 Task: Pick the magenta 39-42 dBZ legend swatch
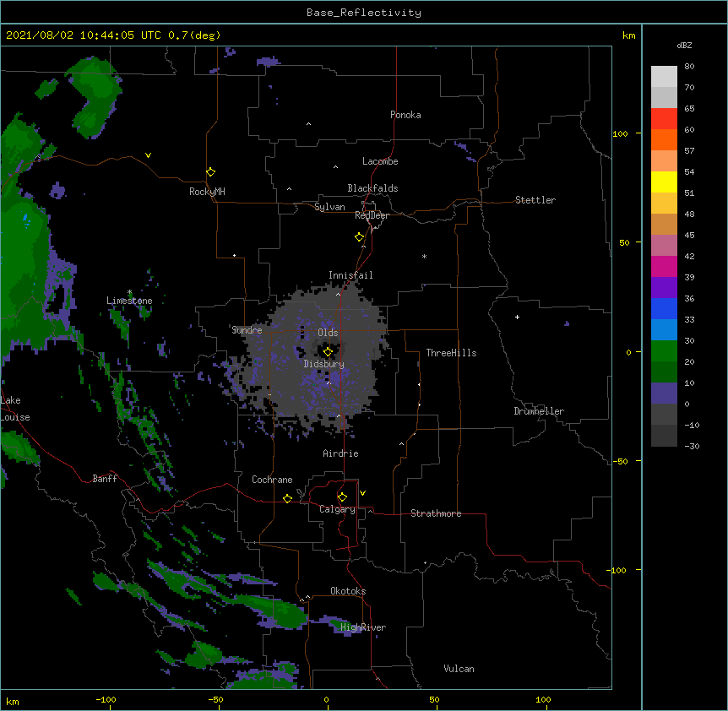click(x=664, y=266)
